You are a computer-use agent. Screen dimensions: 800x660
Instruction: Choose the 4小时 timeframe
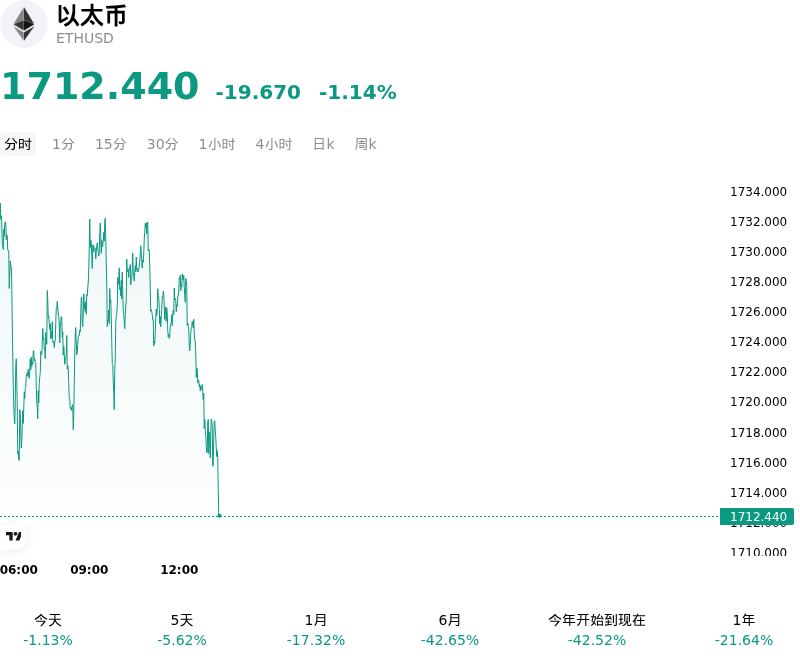click(x=274, y=144)
